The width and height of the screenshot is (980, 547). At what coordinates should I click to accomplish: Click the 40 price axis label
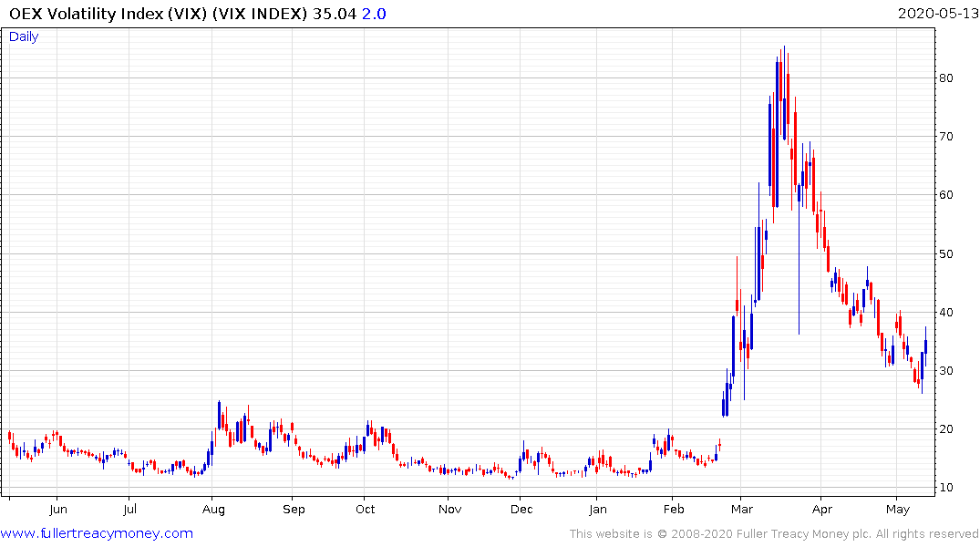946,312
